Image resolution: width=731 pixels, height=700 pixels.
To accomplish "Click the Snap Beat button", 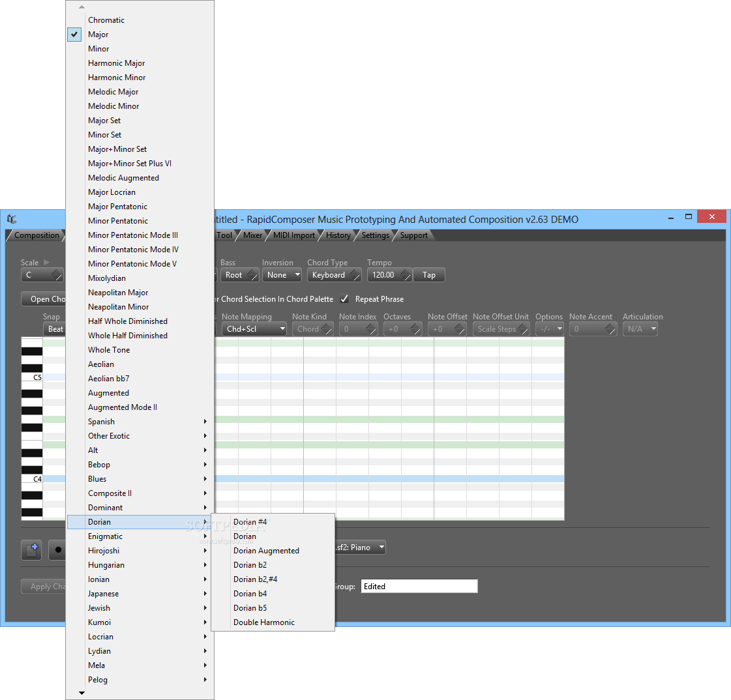I will [x=55, y=329].
